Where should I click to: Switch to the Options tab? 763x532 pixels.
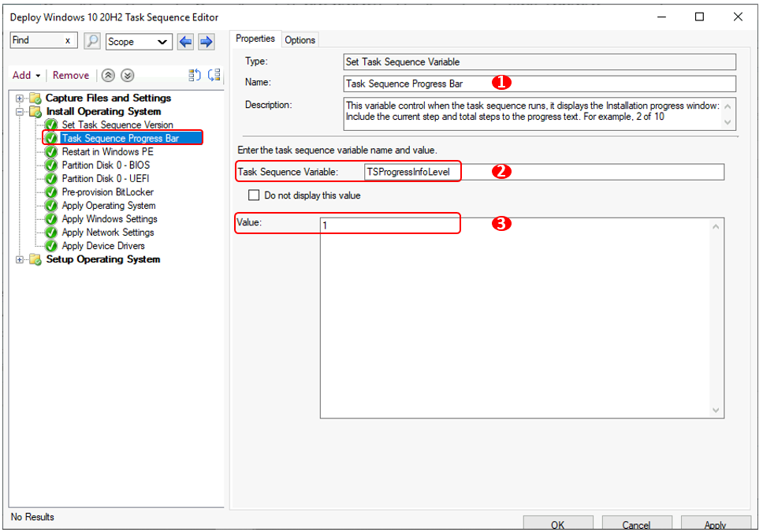tap(300, 40)
